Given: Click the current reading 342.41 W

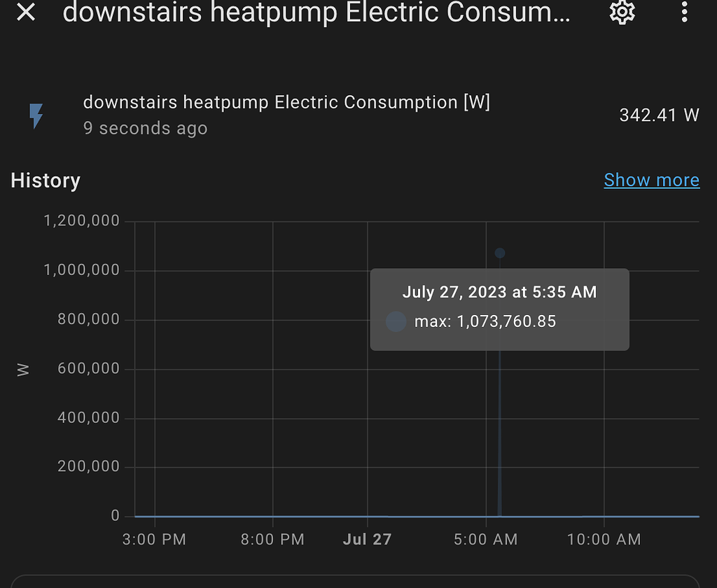Looking at the screenshot, I should [657, 114].
